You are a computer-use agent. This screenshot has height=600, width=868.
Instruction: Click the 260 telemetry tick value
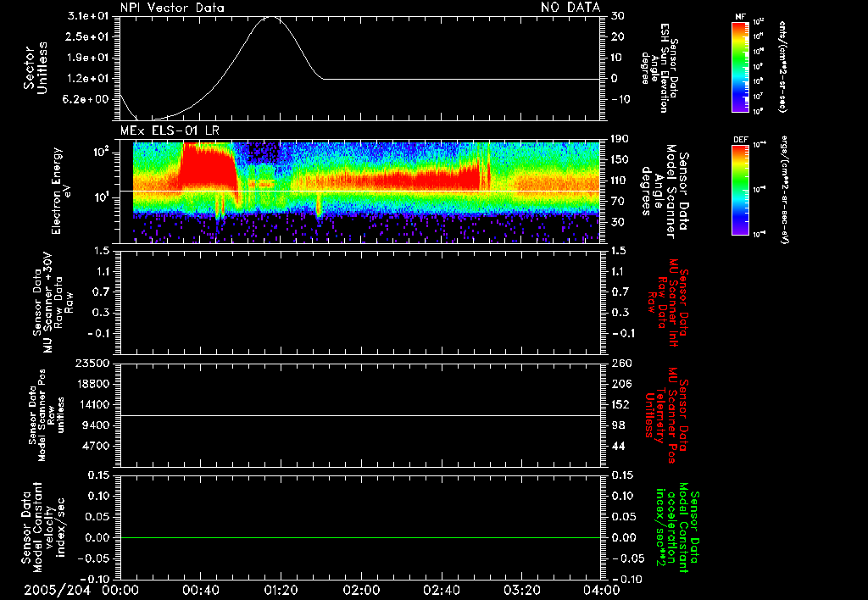pos(622,363)
